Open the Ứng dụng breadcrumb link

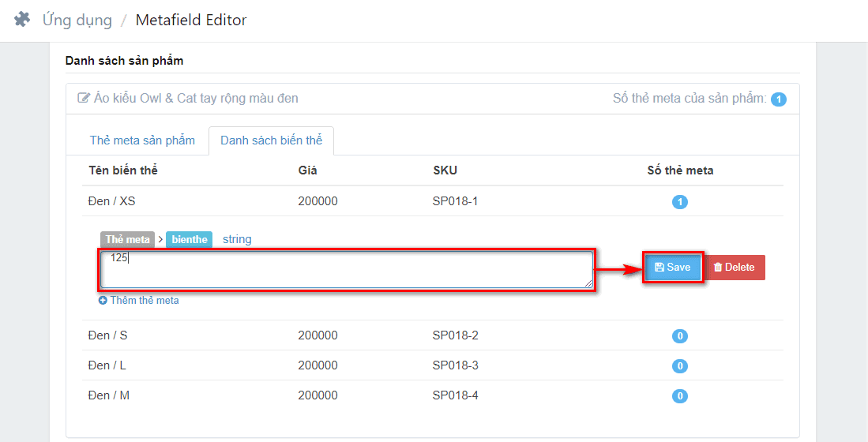[77, 21]
